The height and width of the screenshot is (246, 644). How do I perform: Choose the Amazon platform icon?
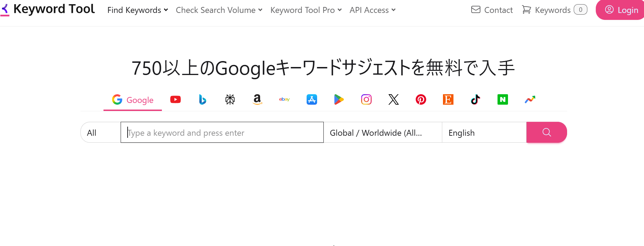257,100
